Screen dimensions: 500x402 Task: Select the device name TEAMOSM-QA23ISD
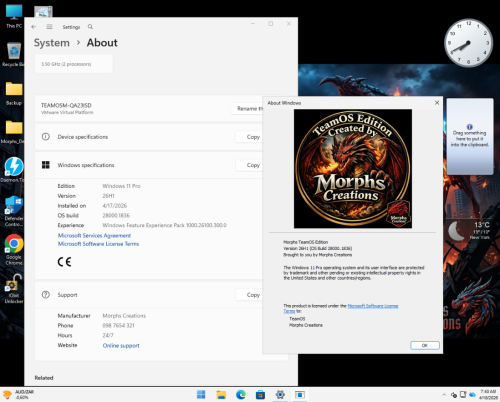click(x=66, y=105)
